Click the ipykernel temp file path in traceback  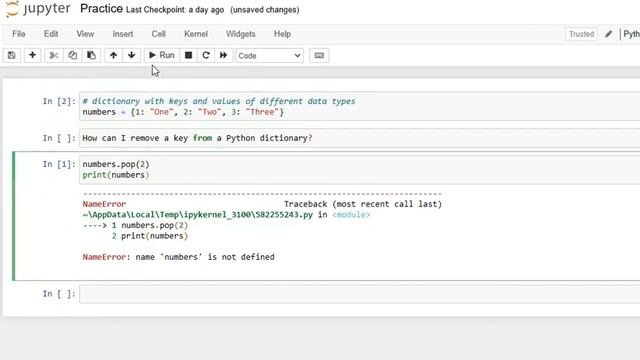coord(198,215)
